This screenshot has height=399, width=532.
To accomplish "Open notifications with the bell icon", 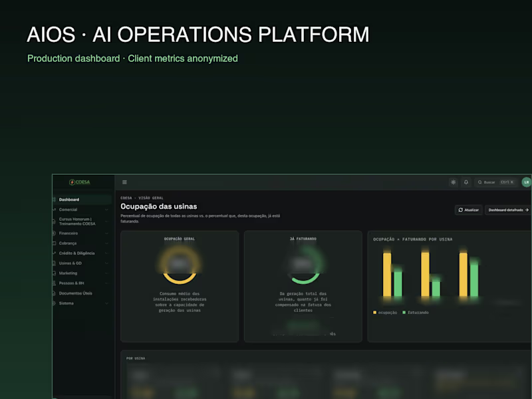I will (466, 182).
